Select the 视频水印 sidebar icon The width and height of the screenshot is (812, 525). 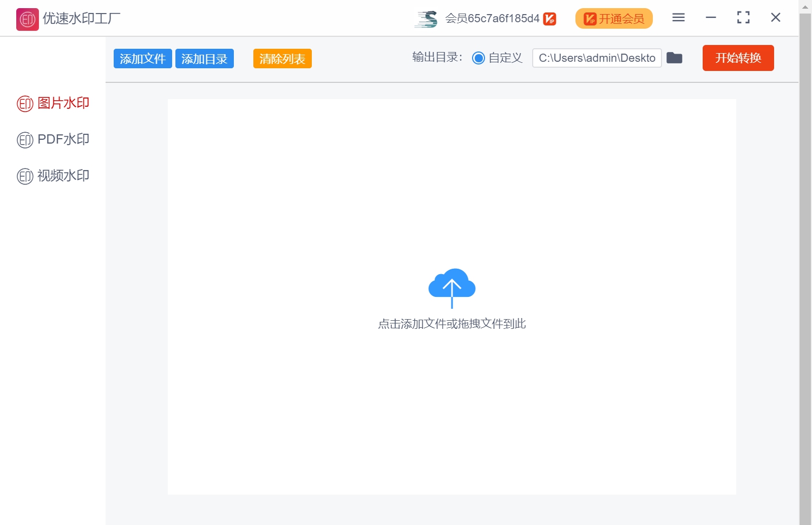(x=25, y=176)
